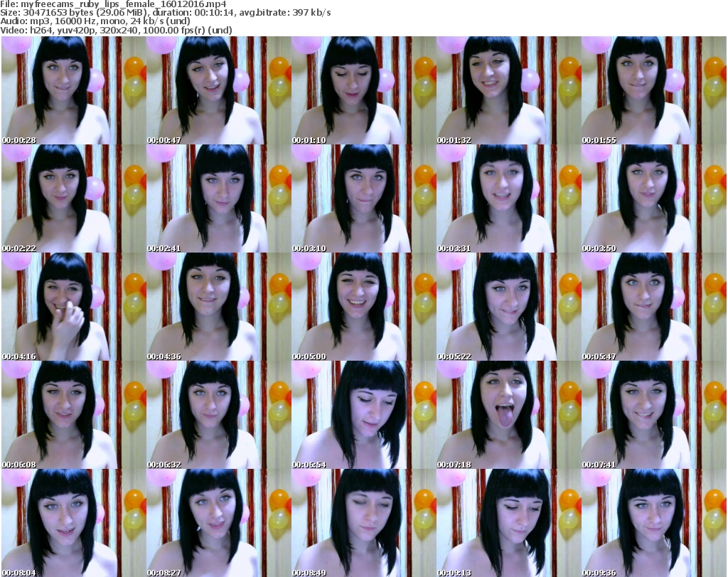This screenshot has width=728, height=577.
Task: Select the thumbnail frame at 00:03:10
Action: (x=363, y=198)
